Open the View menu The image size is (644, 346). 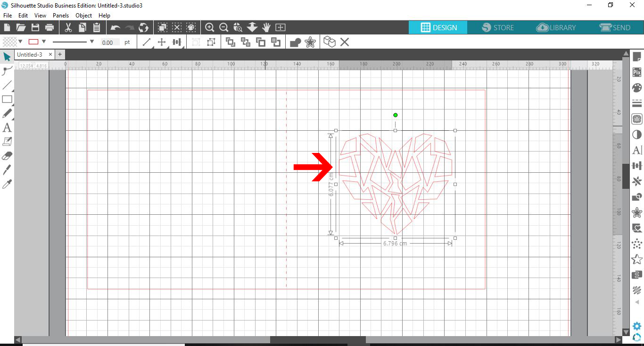pyautogui.click(x=40, y=16)
